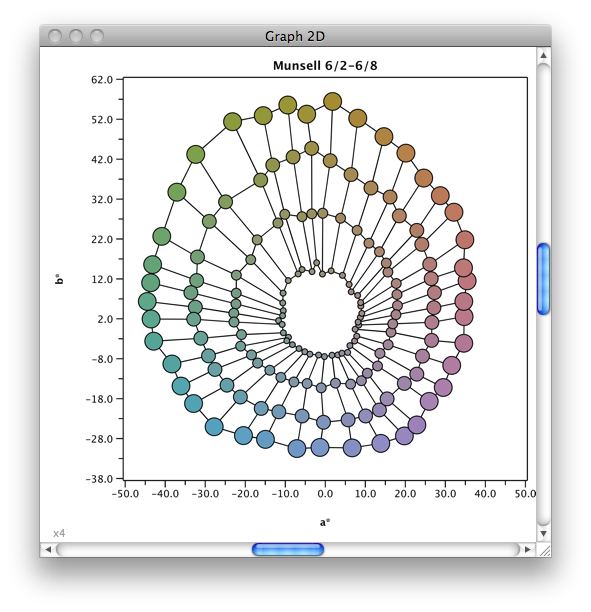The image size is (591, 612).
Task: Click the third gray window control button
Action: tap(97, 36)
